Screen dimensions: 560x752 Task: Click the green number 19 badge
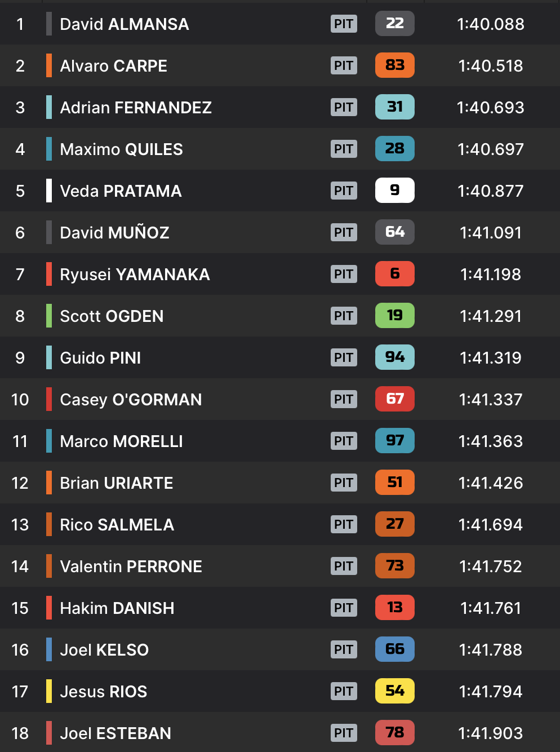(x=394, y=316)
